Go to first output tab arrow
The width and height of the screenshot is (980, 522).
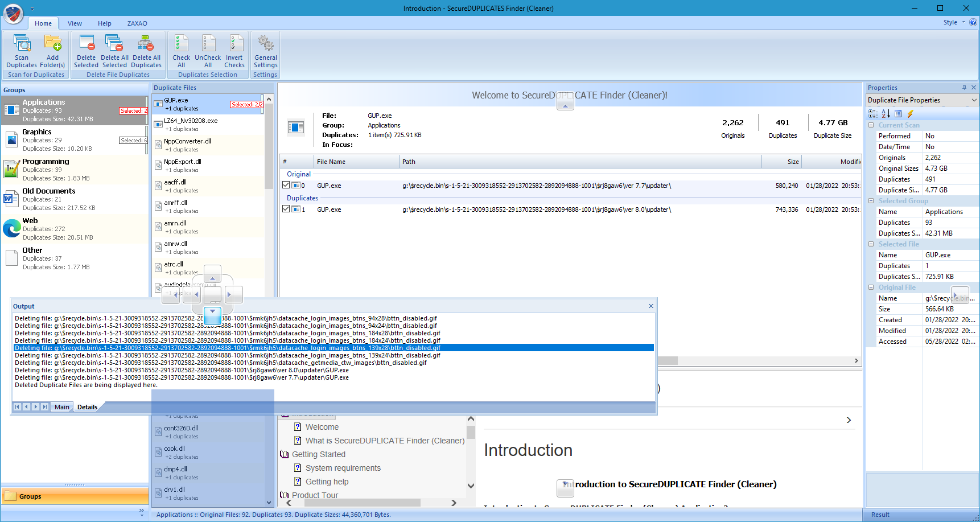[17, 407]
